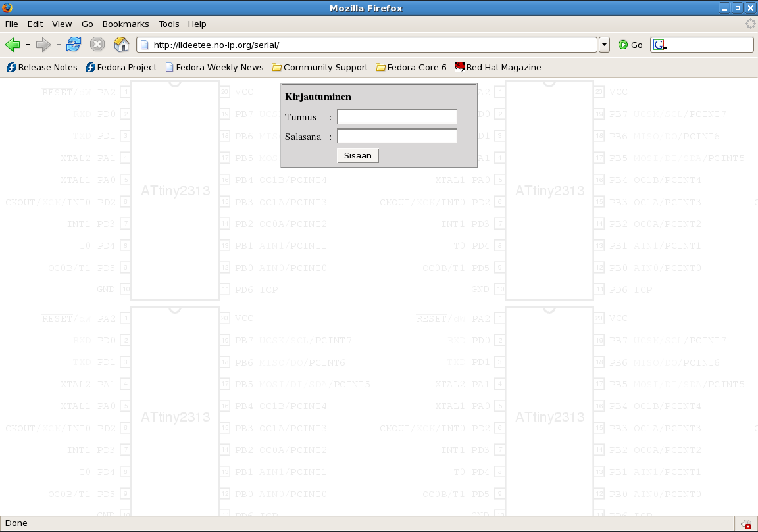The image size is (758, 532).
Task: Reload the current page
Action: [x=73, y=44]
